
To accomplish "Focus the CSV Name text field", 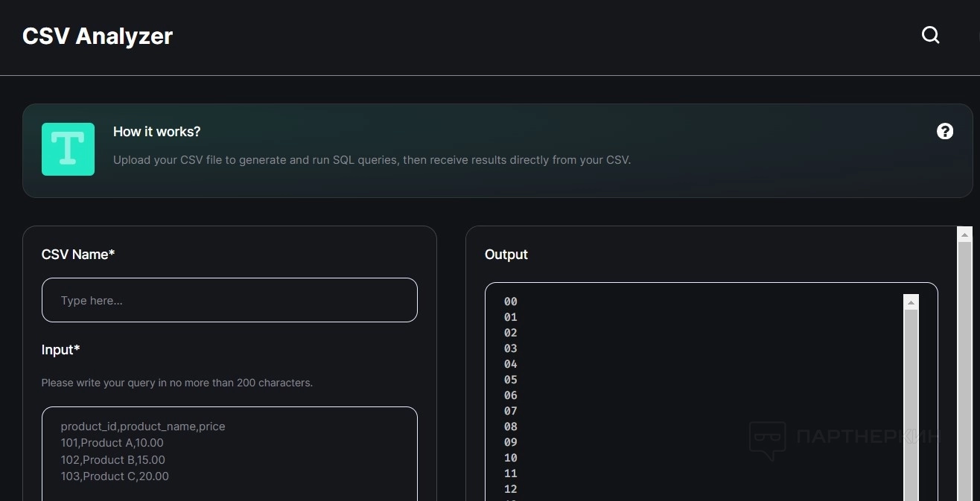I will [229, 300].
